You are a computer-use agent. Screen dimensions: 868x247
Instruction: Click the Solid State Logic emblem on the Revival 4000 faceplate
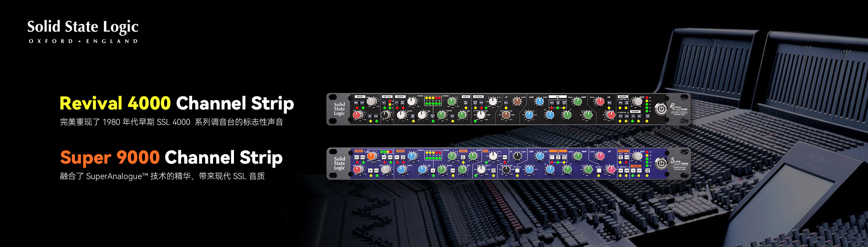[339, 109]
